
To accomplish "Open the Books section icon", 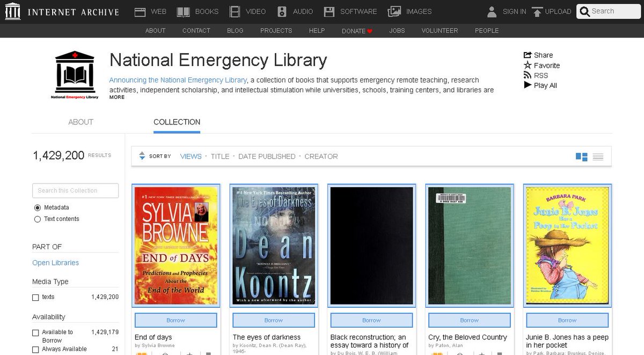I will pyautogui.click(x=184, y=11).
